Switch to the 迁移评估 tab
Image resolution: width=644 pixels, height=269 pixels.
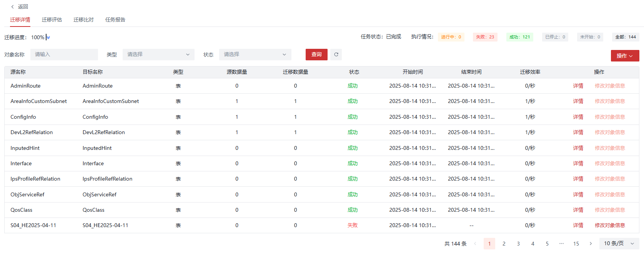coord(52,20)
